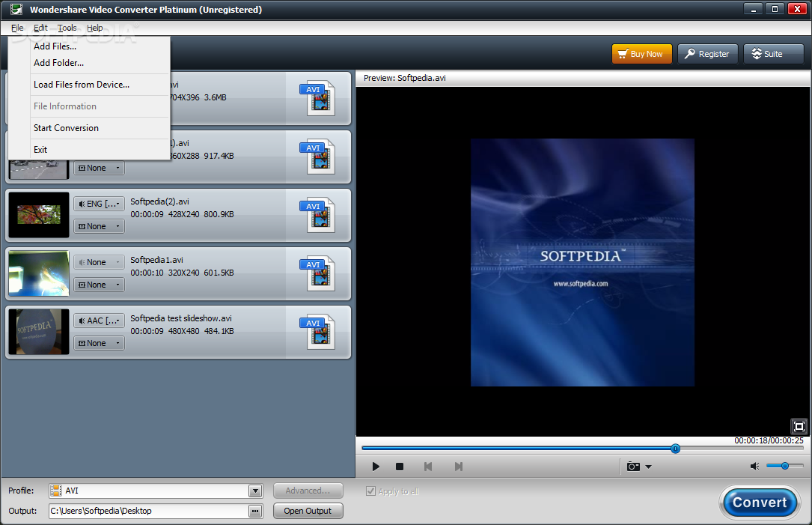Click AVI format icon for first file
Screen dimensions: 812x525
(317, 98)
